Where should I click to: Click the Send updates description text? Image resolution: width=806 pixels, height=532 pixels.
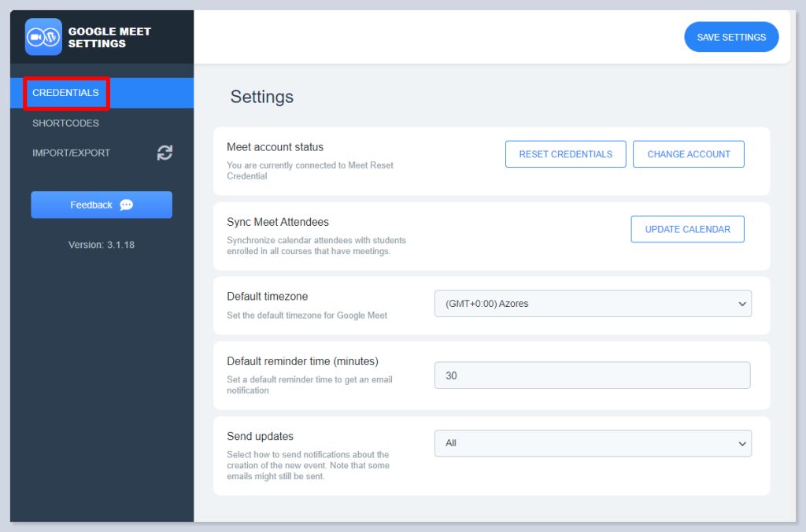(308, 465)
